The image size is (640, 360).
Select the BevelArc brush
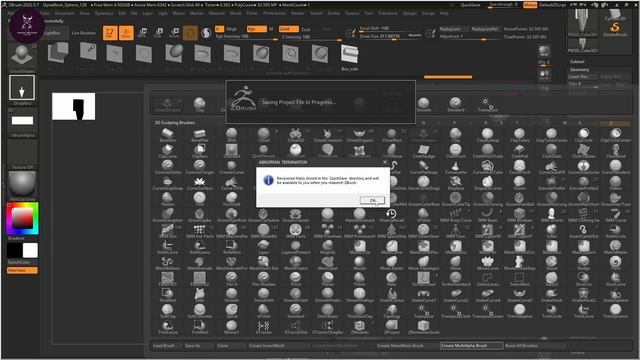pyautogui.click(x=167, y=135)
